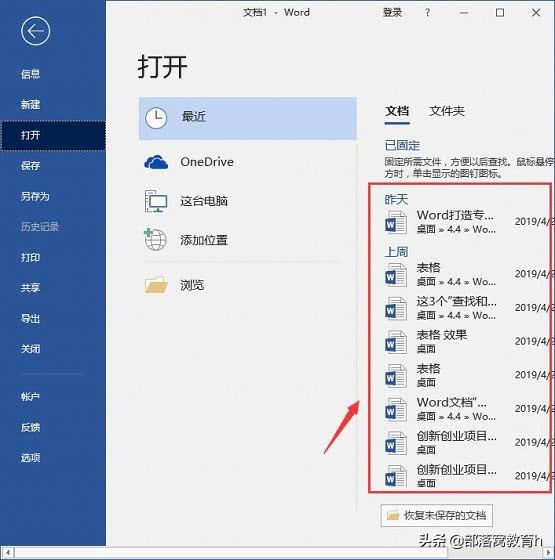The height and width of the screenshot is (560, 555).
Task: Select 打印 from the backstage menu
Action: (30, 258)
